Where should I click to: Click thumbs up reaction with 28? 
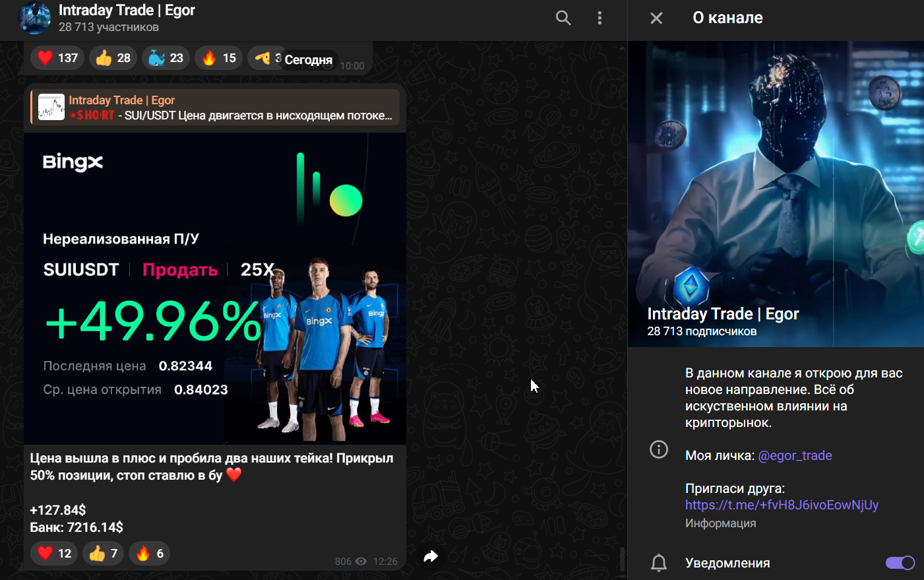tap(113, 58)
